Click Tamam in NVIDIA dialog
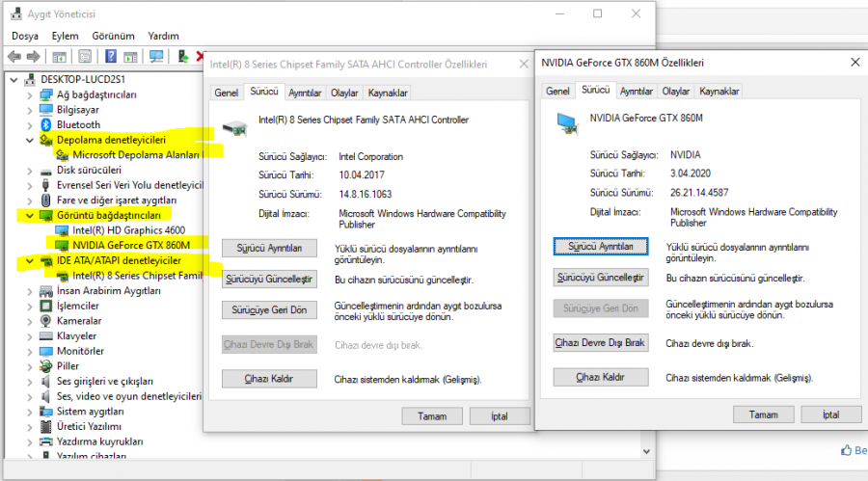 [x=764, y=414]
